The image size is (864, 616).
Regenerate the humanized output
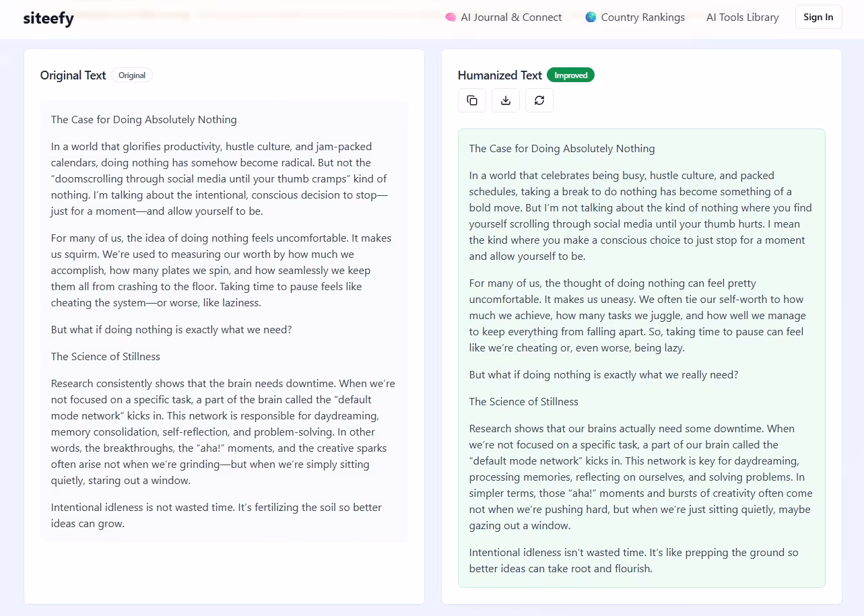coord(539,100)
